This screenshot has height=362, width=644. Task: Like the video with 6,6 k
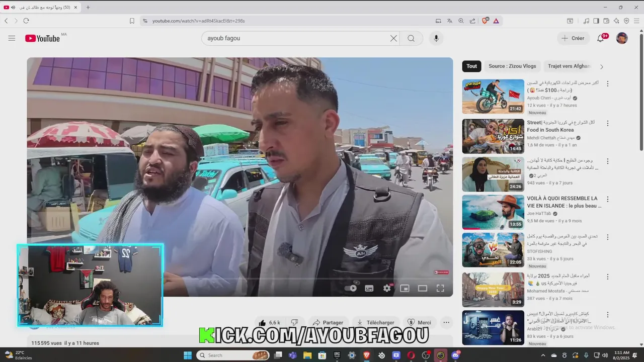pyautogui.click(x=270, y=323)
